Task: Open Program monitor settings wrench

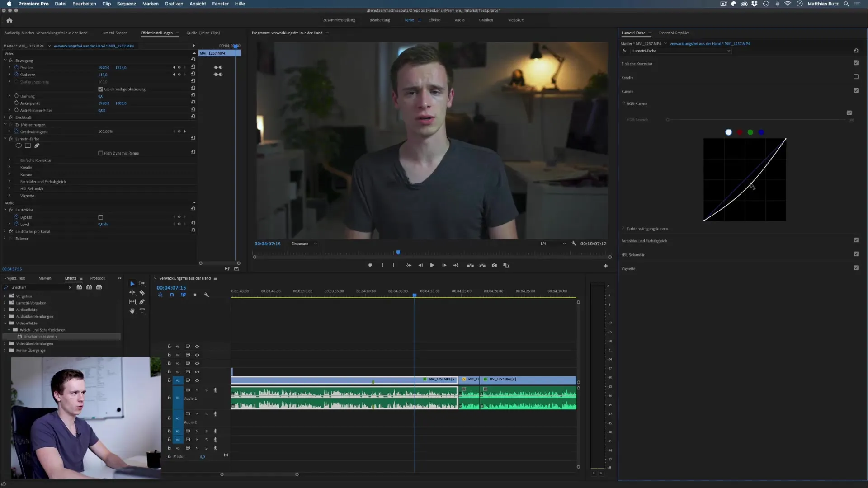Action: click(574, 243)
